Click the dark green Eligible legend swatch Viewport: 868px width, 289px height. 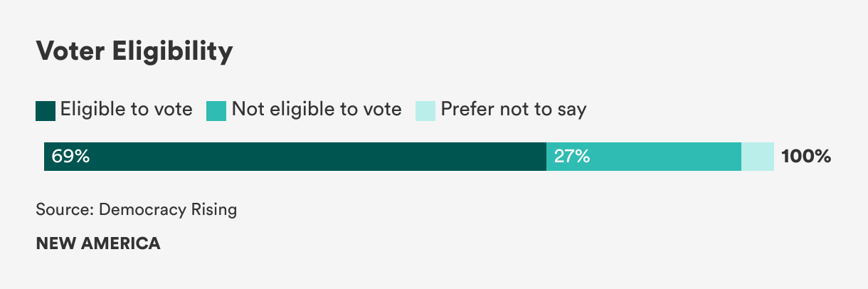46,111
